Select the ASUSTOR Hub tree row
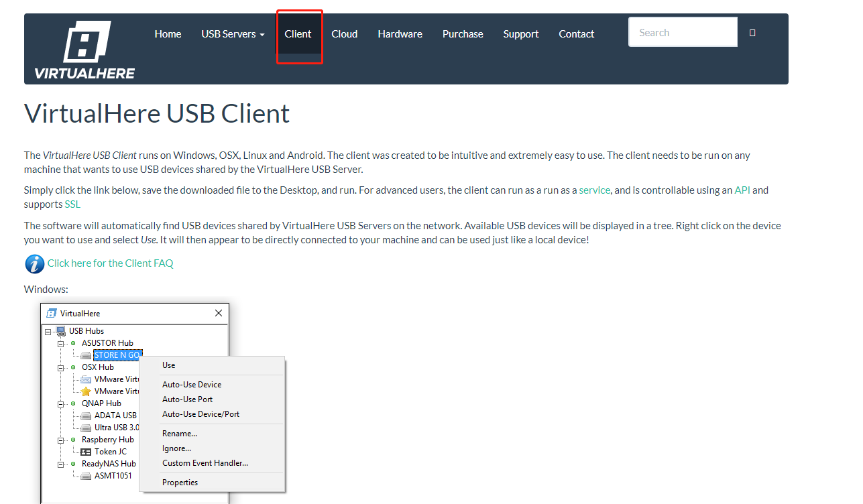This screenshot has width=863, height=504. tap(107, 343)
